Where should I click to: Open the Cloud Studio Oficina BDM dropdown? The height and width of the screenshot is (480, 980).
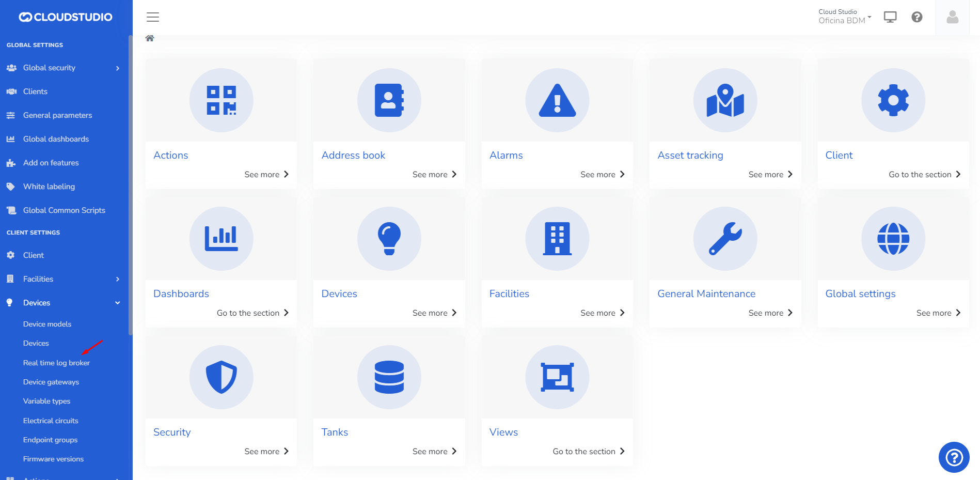coord(844,17)
